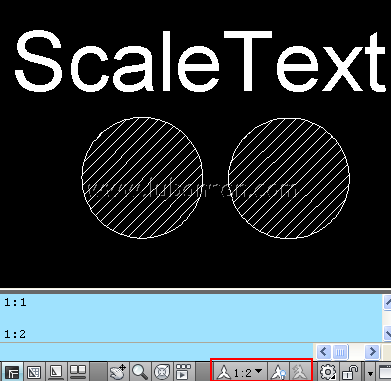Open Workspace Switching gear menu

pos(328,371)
